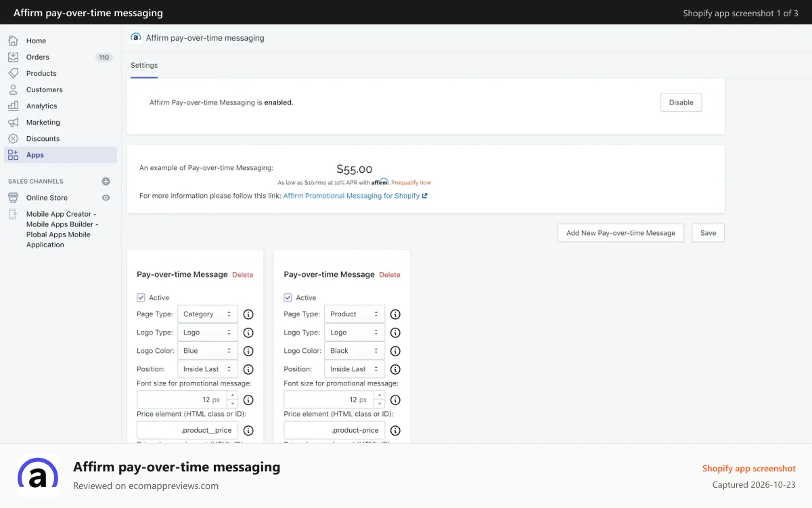Show info for Logo Type, Category message
812x508 pixels.
[x=248, y=333]
